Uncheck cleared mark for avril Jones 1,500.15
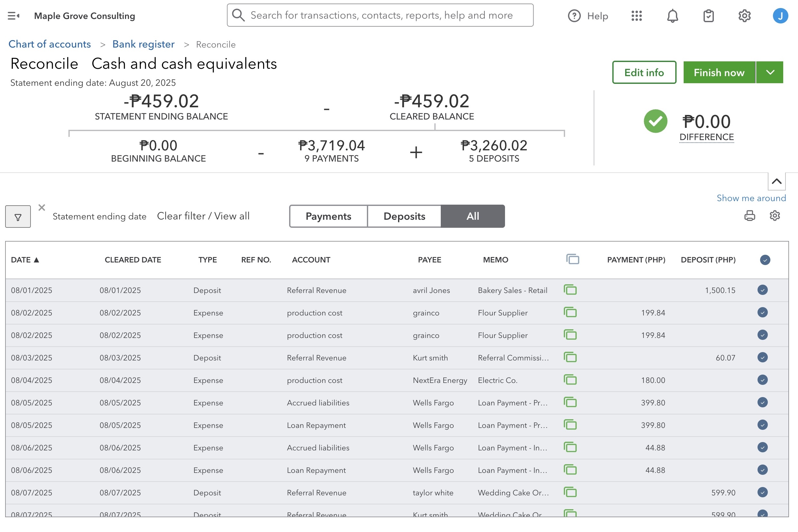 click(x=762, y=290)
